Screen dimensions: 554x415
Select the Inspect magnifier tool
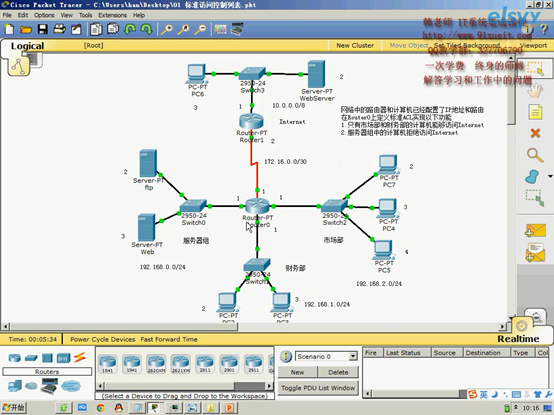click(535, 155)
